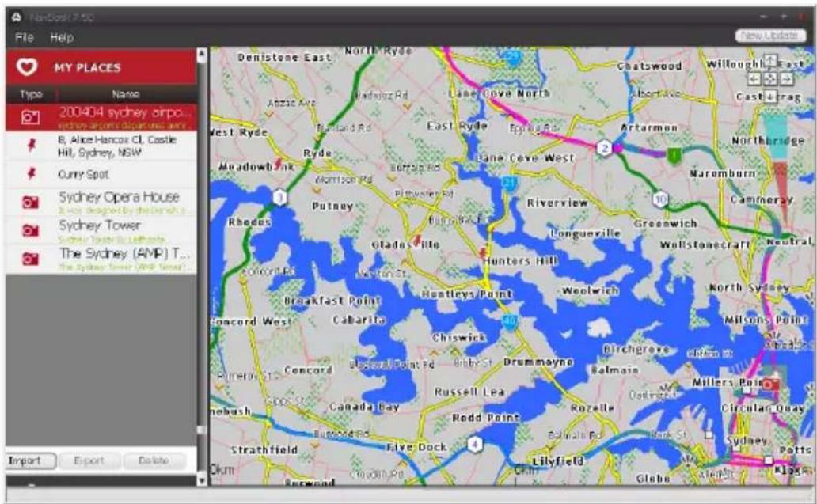Click the camera photo marker near Circular Quay

770,385
